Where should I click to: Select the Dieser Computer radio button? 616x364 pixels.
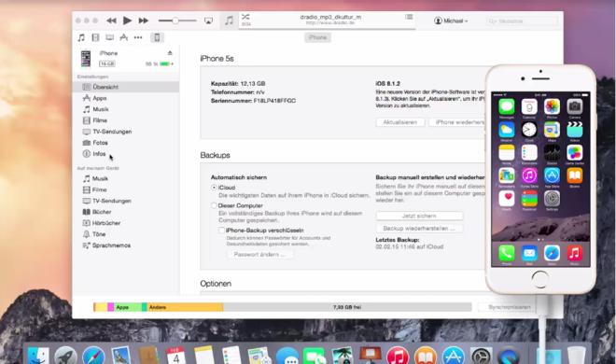click(214, 205)
